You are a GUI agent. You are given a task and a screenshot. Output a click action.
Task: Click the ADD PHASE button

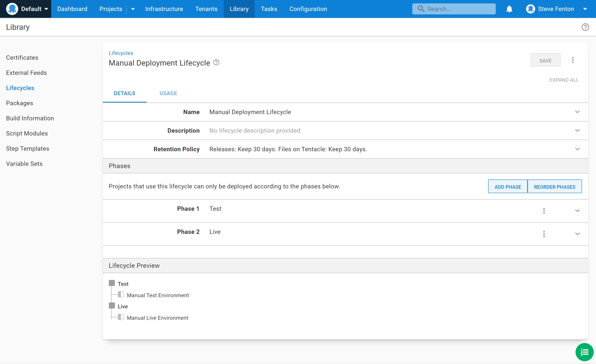[507, 186]
